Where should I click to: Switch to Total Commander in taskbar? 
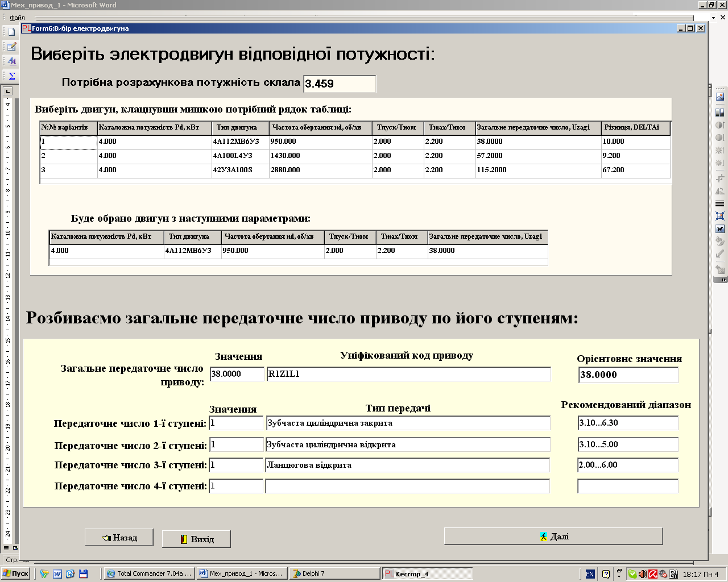pyautogui.click(x=150, y=573)
